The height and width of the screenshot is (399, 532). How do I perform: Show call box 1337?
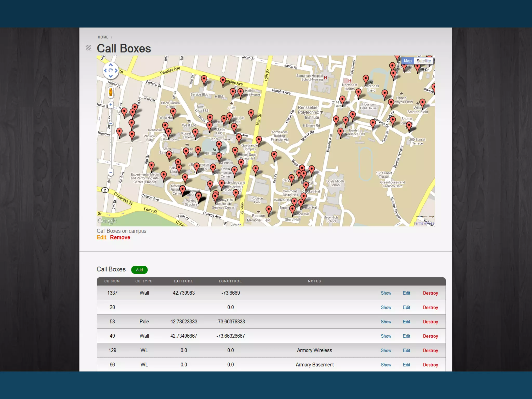[x=386, y=293]
